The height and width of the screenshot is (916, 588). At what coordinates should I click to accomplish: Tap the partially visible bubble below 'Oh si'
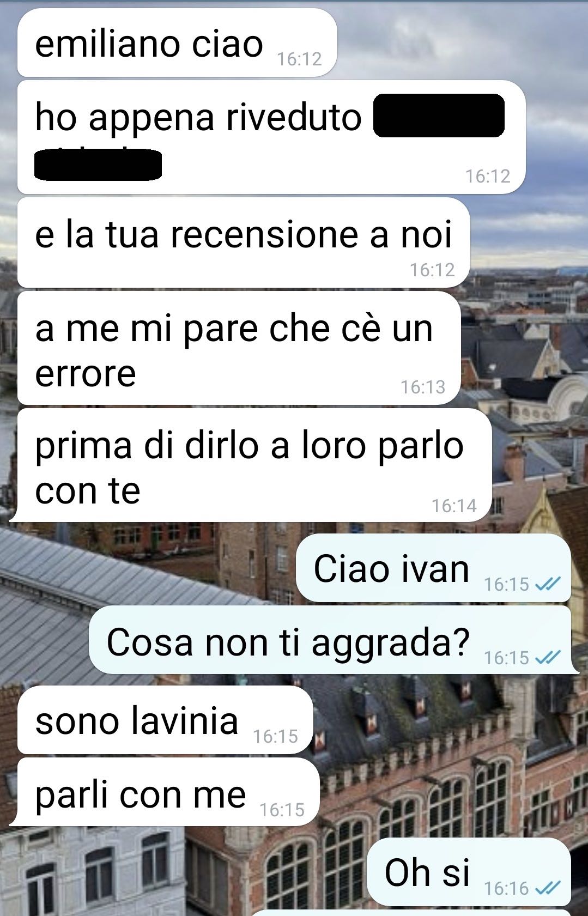click(411, 913)
